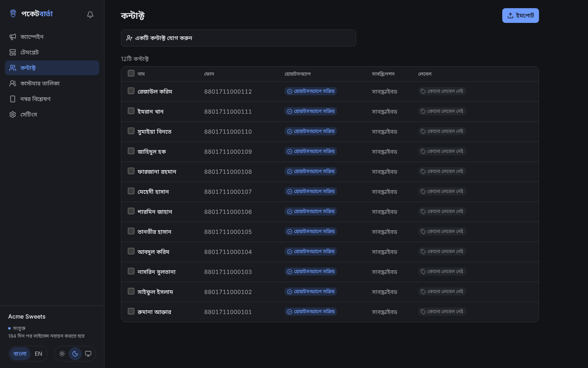
Task: Select dark theme moon icon
Action: click(x=75, y=354)
